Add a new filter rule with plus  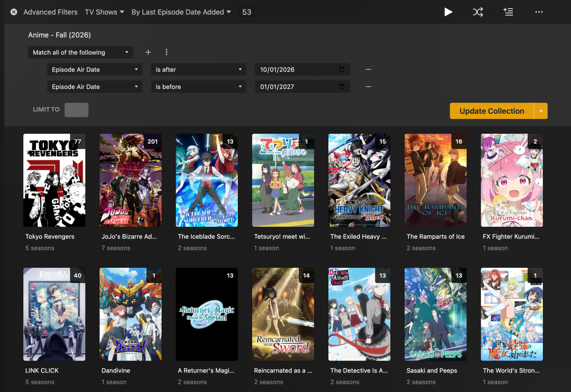click(x=148, y=52)
